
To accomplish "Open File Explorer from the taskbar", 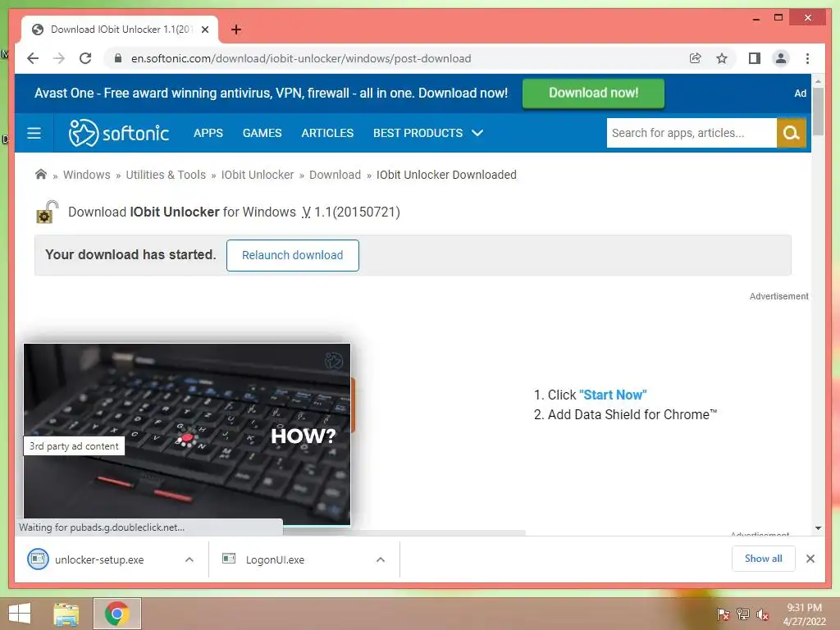I will (66, 614).
